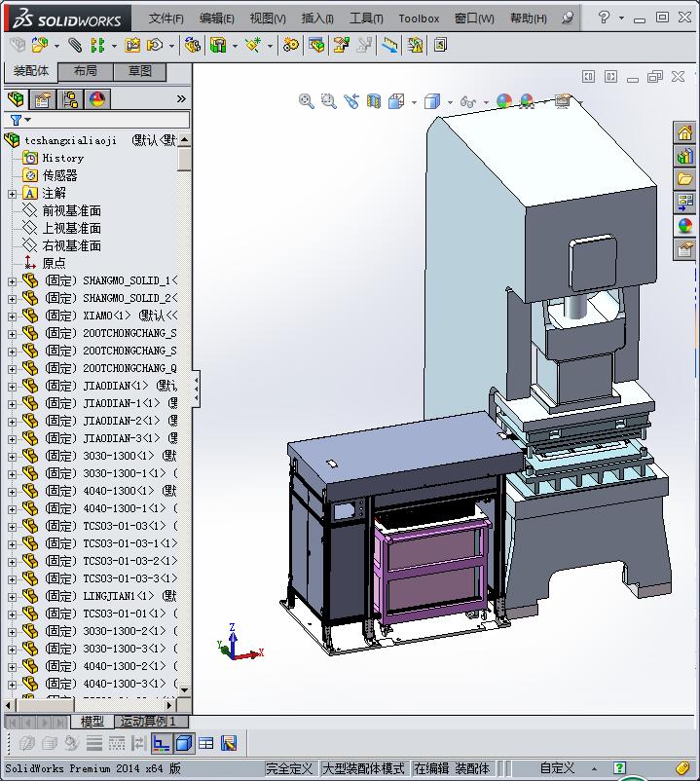This screenshot has height=781, width=700.
Task: Open File Explorer folder task pane
Action: point(684,179)
